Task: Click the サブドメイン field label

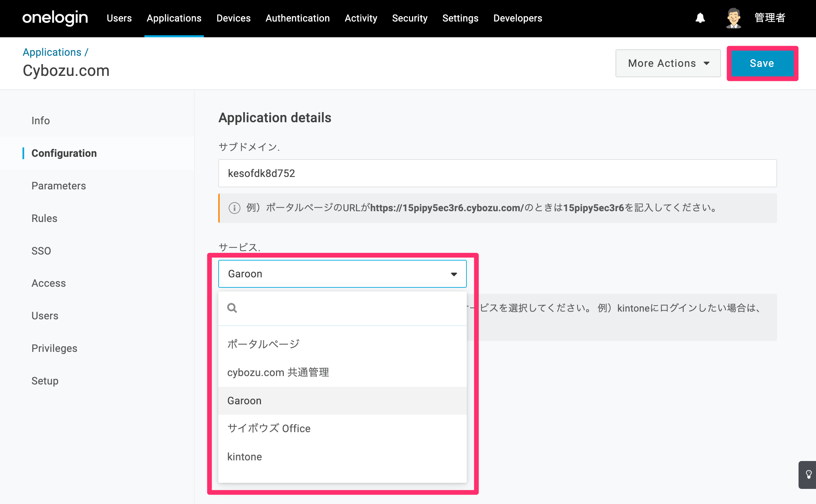Action: pyautogui.click(x=249, y=147)
